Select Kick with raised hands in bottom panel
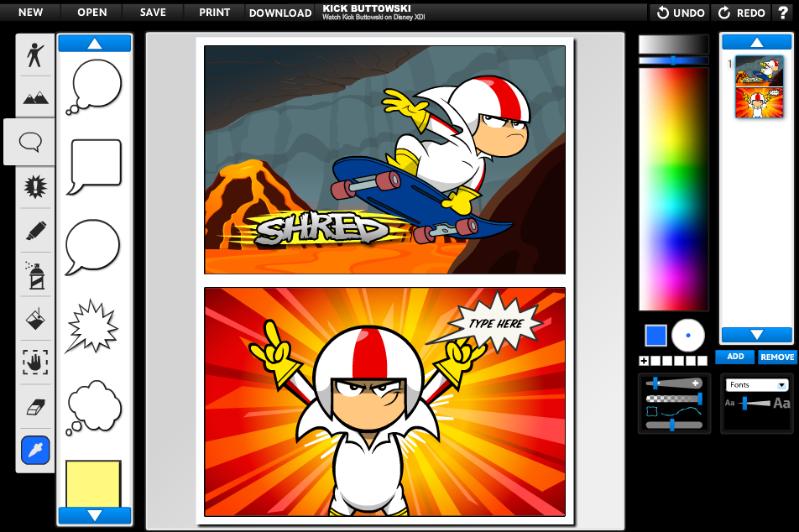 pos(371,418)
